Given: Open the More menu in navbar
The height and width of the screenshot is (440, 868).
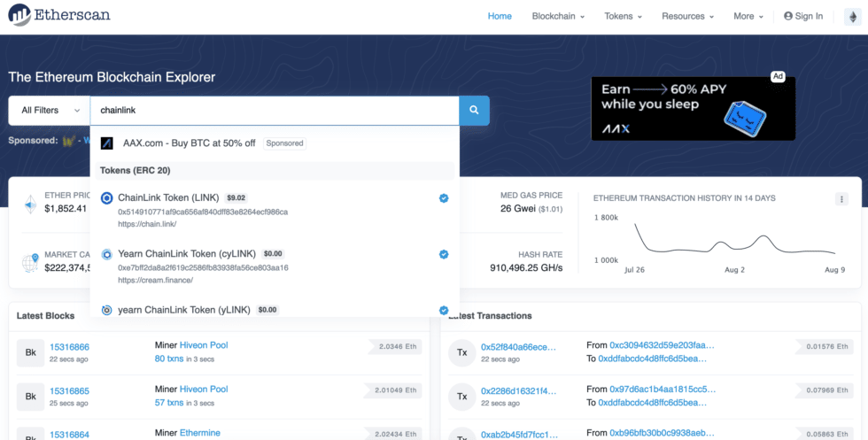Looking at the screenshot, I should click(x=748, y=16).
